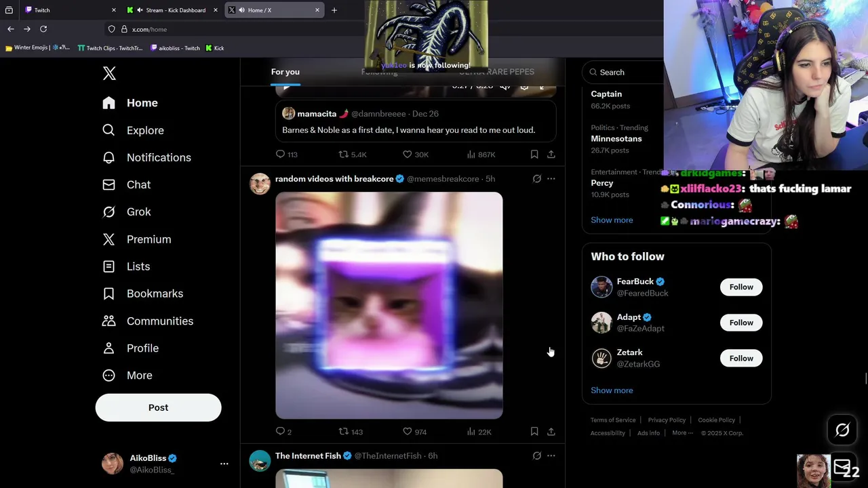Open the More menu in sidebar

(x=127, y=375)
